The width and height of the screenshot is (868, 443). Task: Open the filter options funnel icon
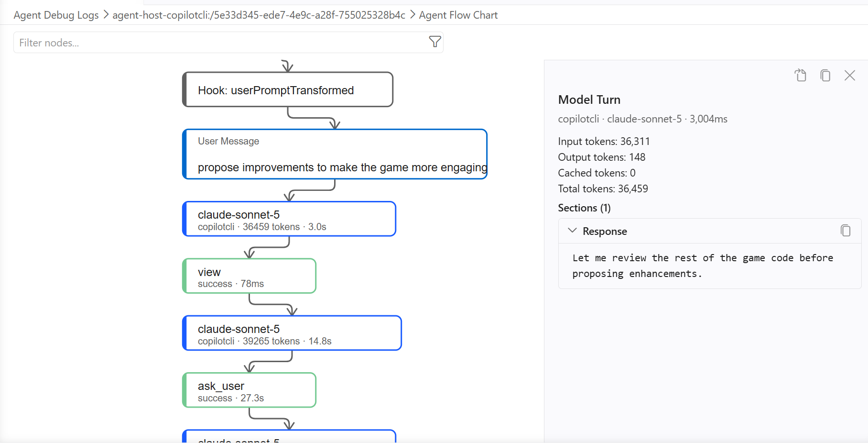point(435,42)
